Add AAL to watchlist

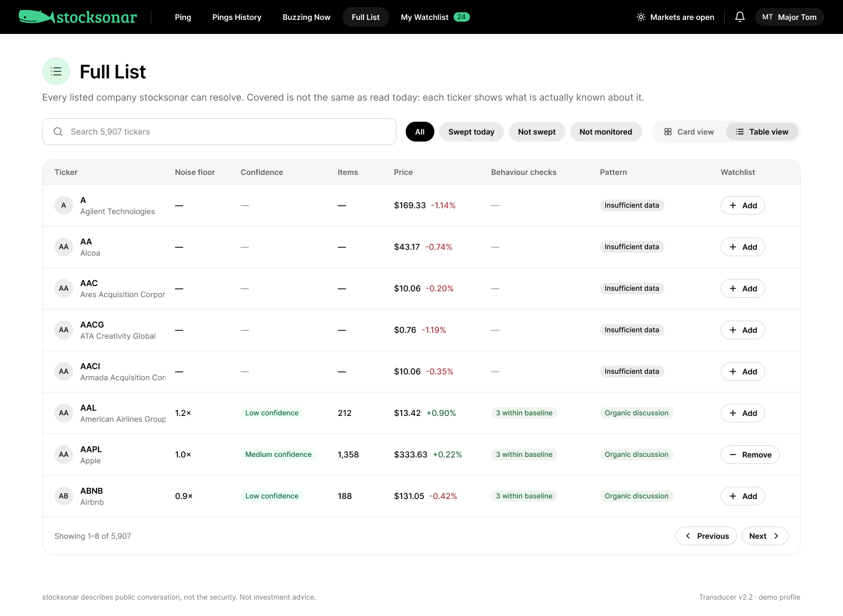[x=743, y=413]
